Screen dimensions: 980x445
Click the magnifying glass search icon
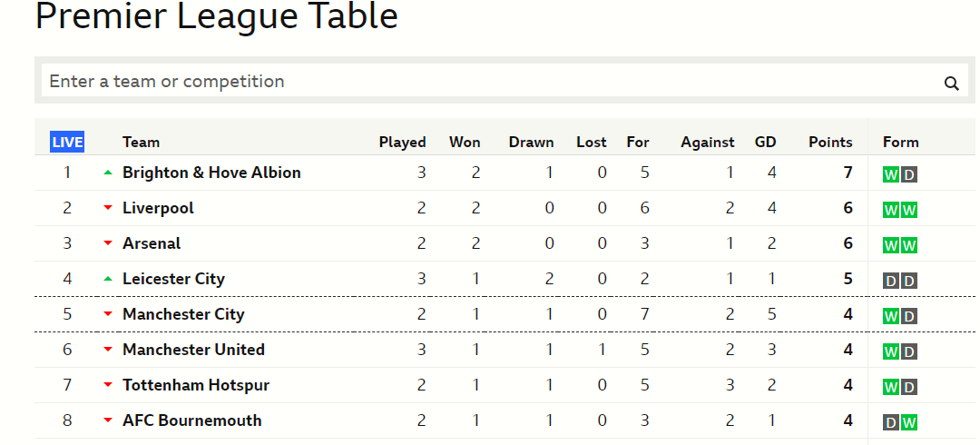click(x=951, y=84)
